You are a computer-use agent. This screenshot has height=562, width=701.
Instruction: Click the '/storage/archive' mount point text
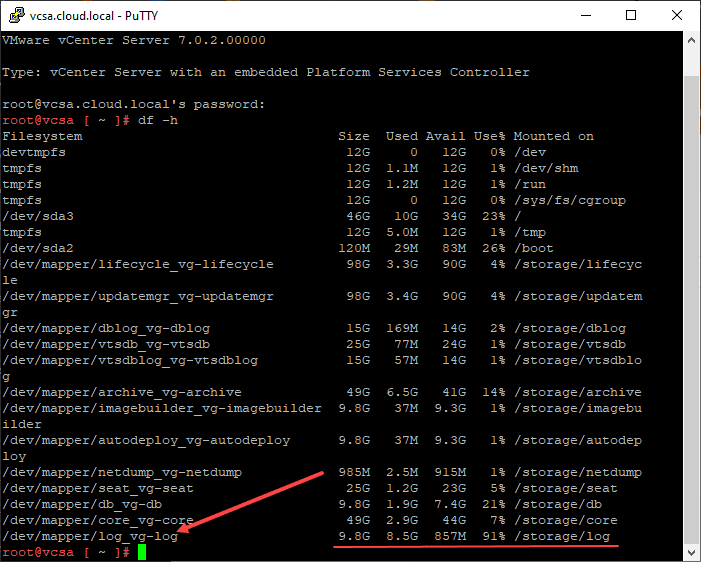pyautogui.click(x=578, y=392)
